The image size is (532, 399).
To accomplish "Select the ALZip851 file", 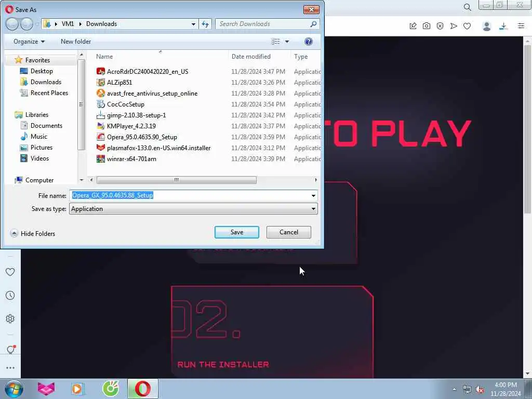I will pos(119,82).
